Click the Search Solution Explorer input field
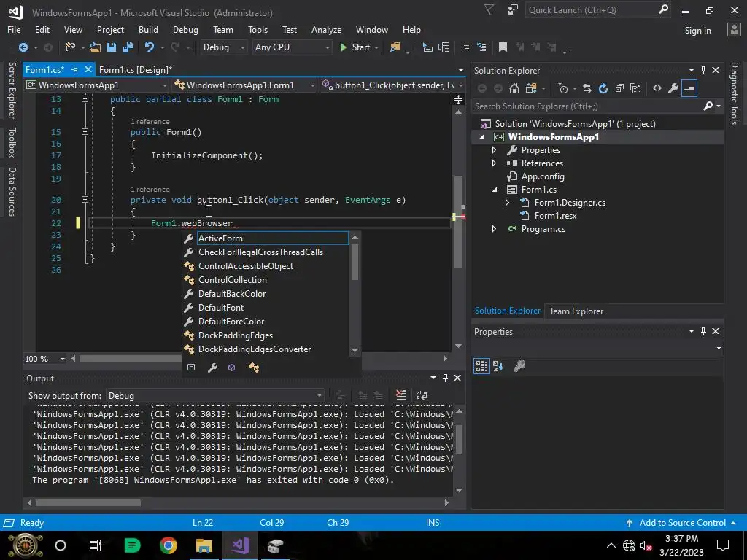Image resolution: width=747 pixels, height=560 pixels. tap(587, 106)
